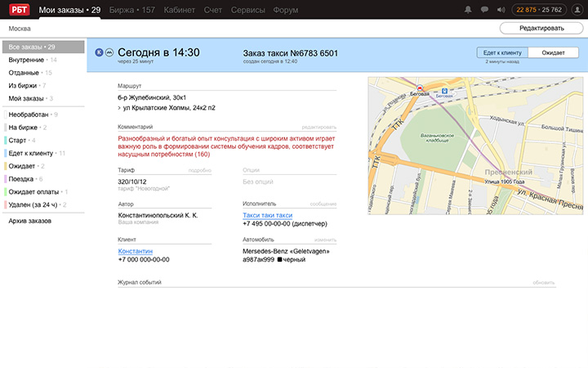Click the Редактировать button
This screenshot has height=368, width=588.
pos(541,28)
